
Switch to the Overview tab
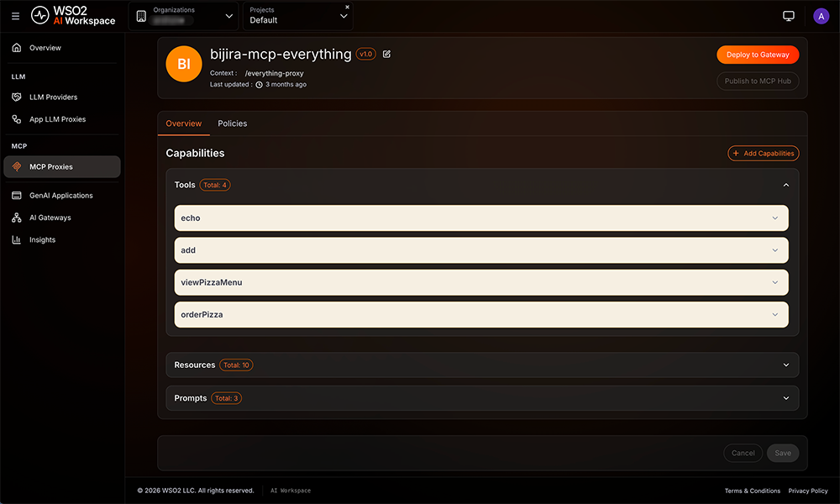[x=184, y=123]
